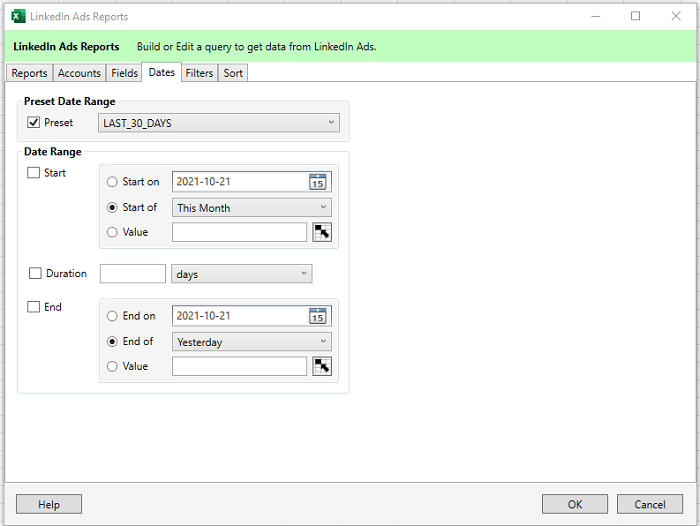
Task: Click the Start Value text field
Action: (239, 232)
